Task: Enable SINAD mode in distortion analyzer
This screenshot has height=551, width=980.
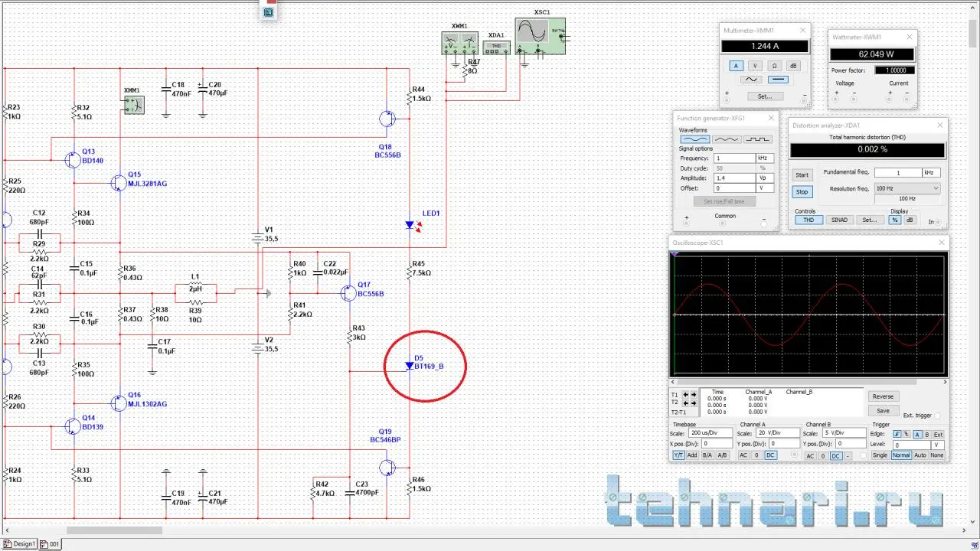Action: 839,220
